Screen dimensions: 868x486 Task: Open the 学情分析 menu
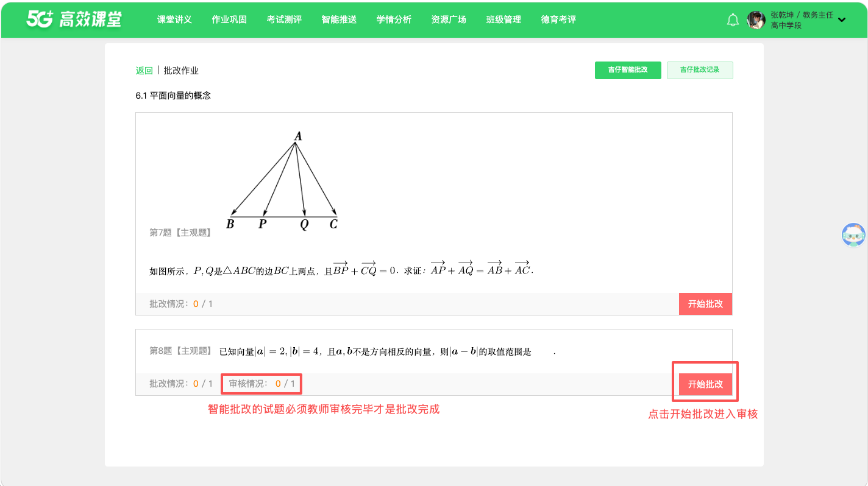click(x=394, y=19)
